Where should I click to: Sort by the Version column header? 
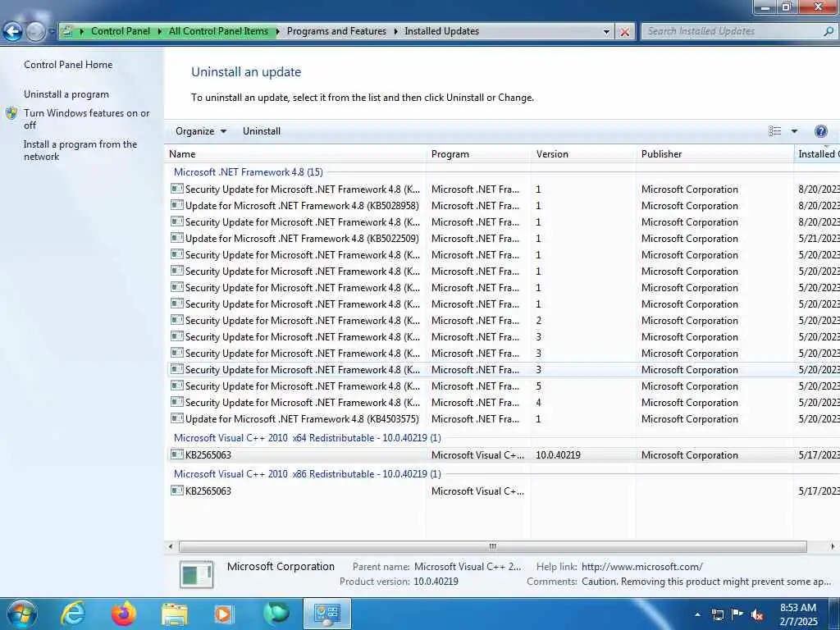coord(583,153)
